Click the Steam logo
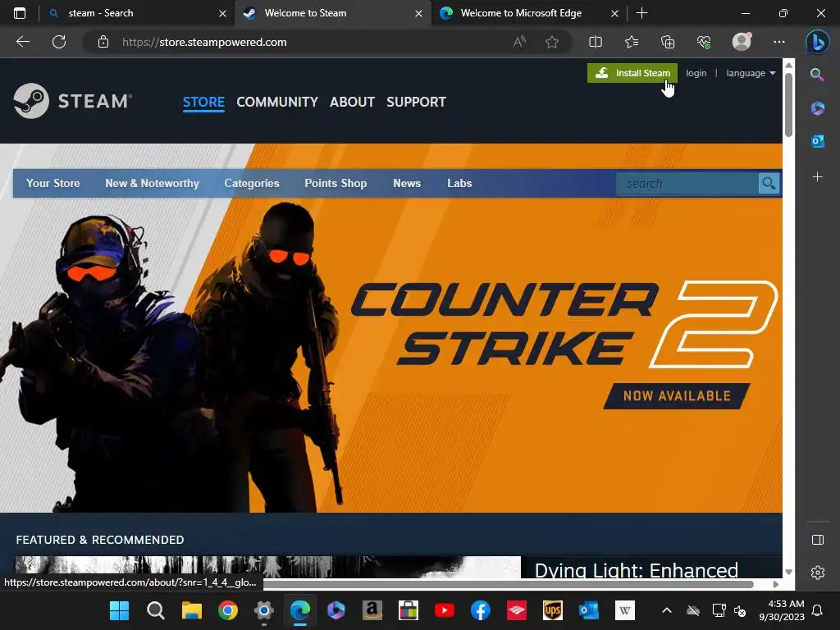The image size is (840, 630). pos(73,101)
